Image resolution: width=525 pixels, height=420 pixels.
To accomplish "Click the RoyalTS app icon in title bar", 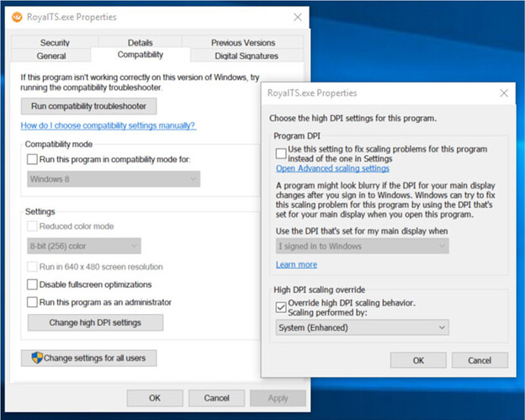I will click(16, 17).
